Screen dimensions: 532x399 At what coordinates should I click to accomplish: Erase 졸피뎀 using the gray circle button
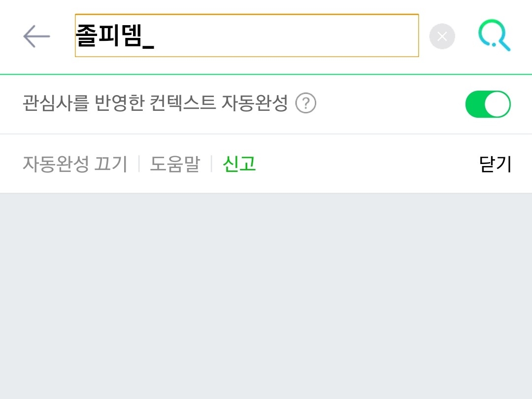click(442, 36)
